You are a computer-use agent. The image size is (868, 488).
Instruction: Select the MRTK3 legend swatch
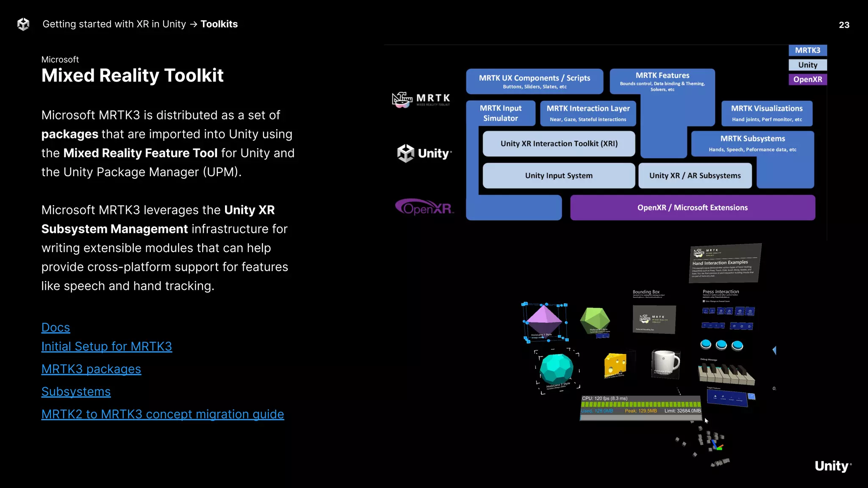[807, 50]
